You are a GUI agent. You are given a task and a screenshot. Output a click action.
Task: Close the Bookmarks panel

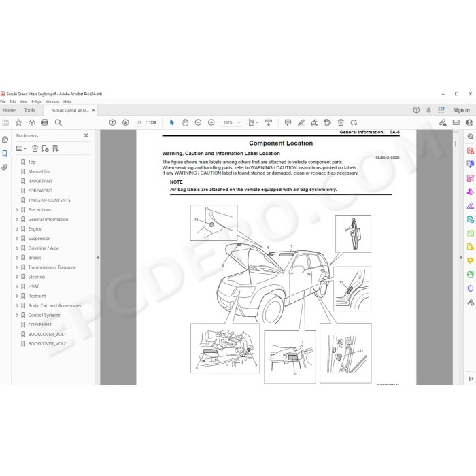pyautogui.click(x=86, y=135)
